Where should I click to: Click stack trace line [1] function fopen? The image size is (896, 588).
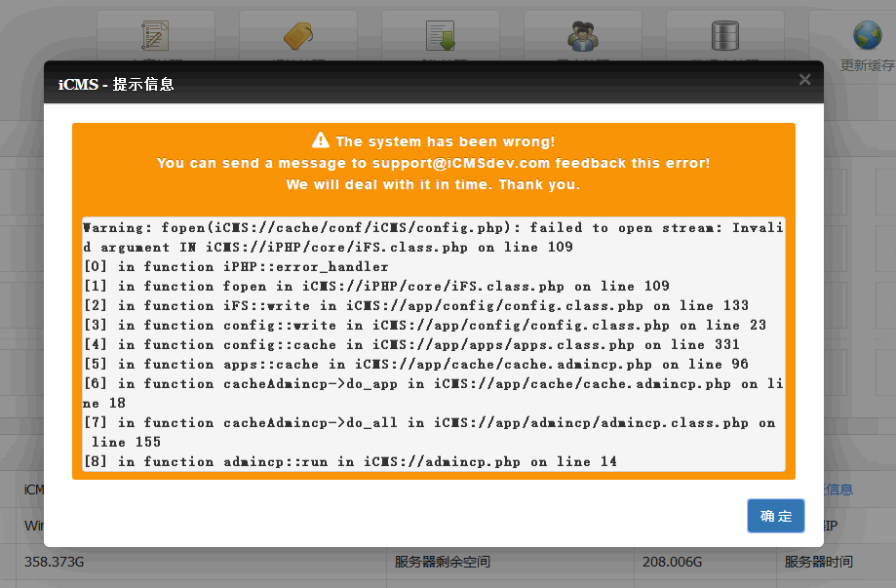click(x=376, y=287)
